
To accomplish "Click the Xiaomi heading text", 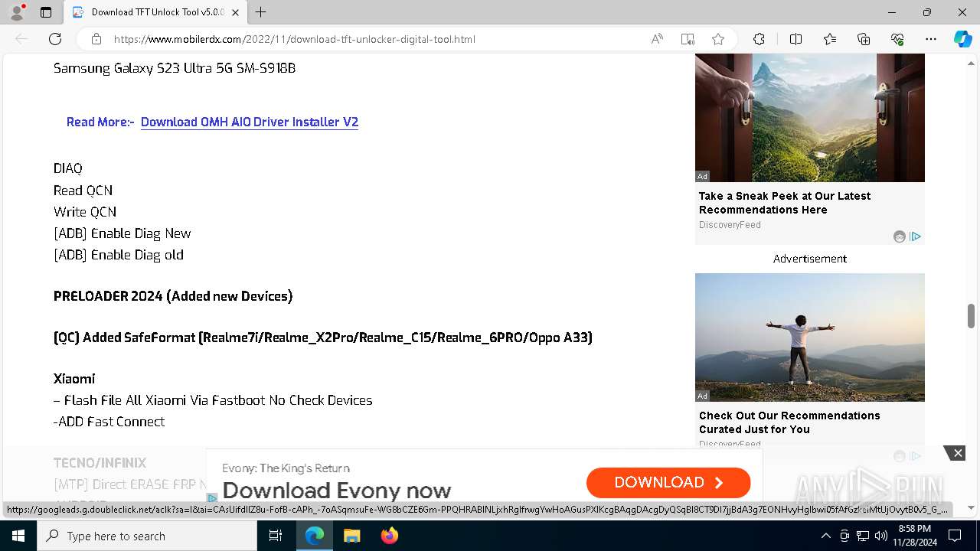I will coord(74,379).
